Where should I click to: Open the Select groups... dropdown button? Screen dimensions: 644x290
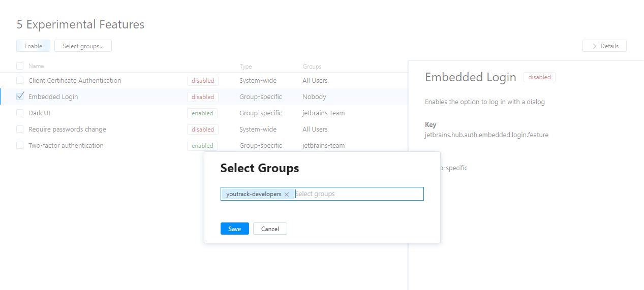tap(83, 46)
